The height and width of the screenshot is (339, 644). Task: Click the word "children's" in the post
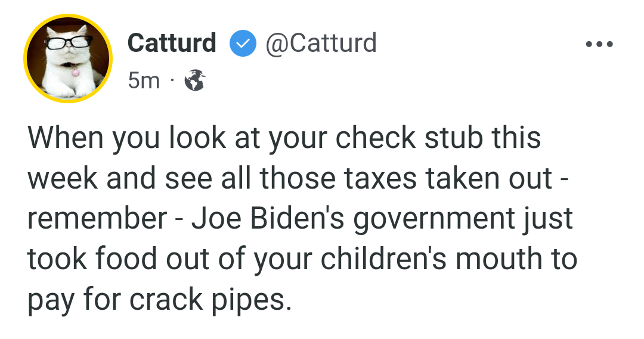(x=383, y=258)
